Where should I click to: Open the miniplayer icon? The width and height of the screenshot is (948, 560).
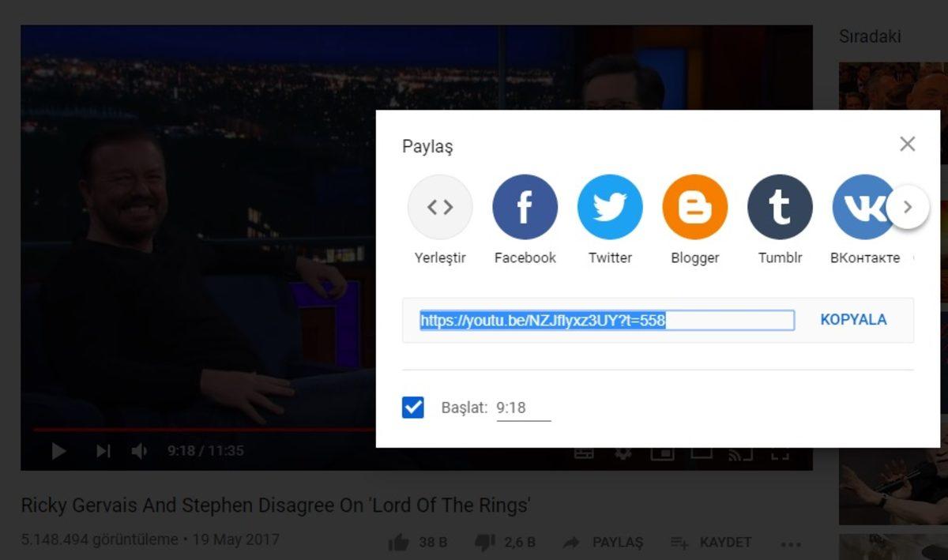(x=662, y=452)
